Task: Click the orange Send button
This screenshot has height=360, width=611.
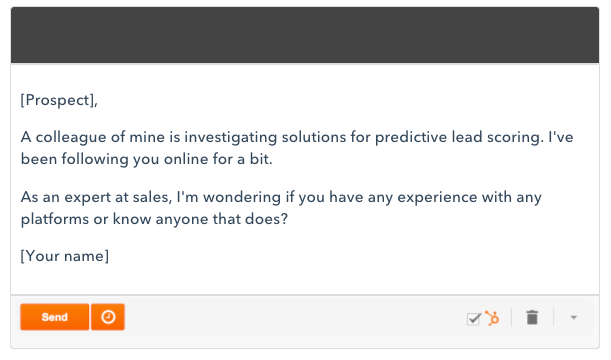Action: click(55, 317)
